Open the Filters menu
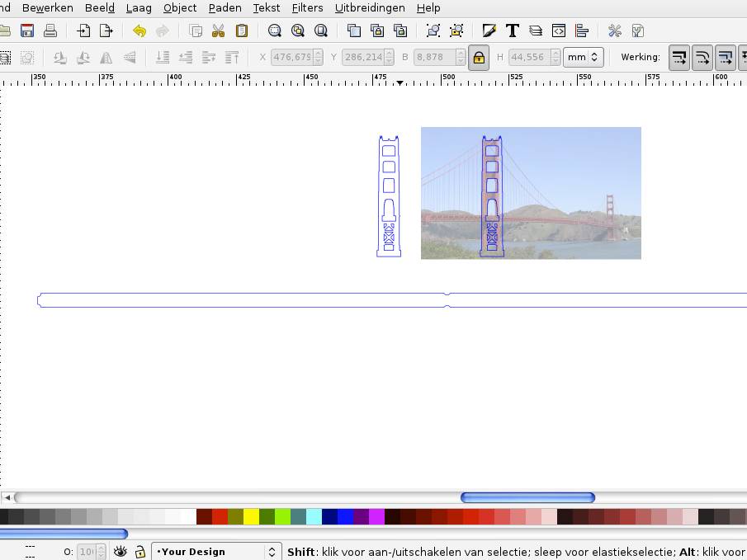Viewport: 747px width, 560px height. pyautogui.click(x=307, y=8)
